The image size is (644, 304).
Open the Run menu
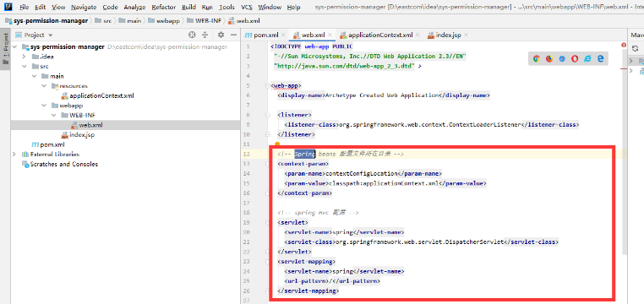tap(207, 7)
